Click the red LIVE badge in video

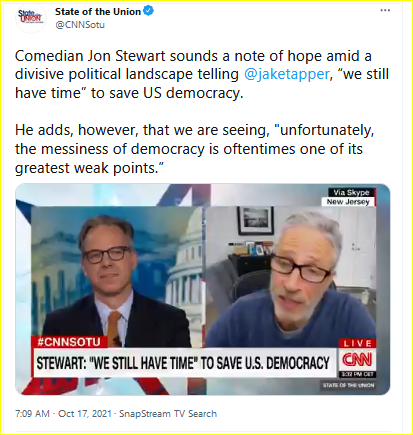click(358, 343)
